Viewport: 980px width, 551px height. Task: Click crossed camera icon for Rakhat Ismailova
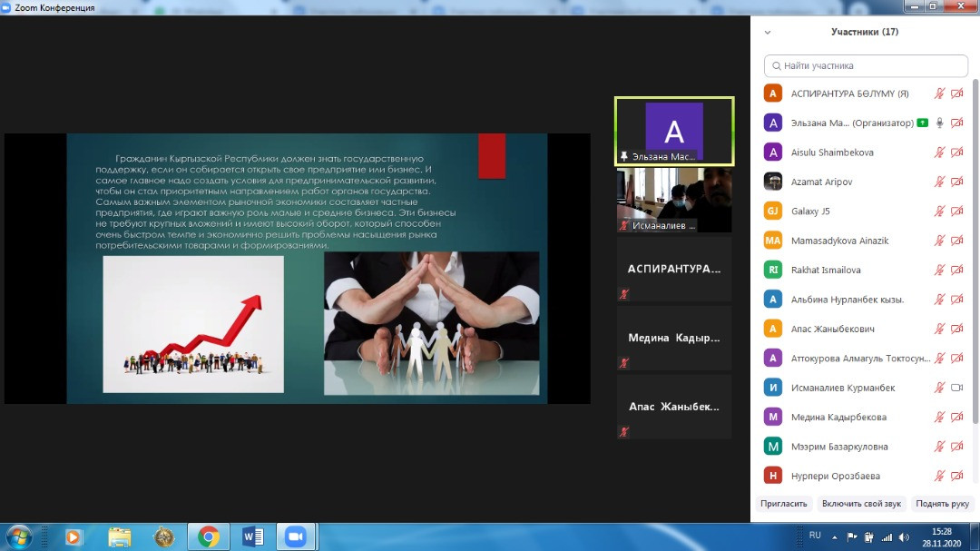click(x=956, y=271)
